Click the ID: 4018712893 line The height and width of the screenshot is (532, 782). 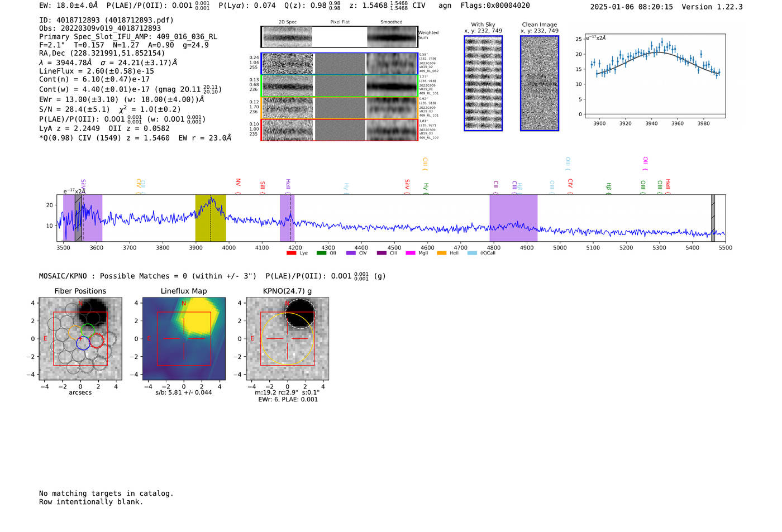coord(106,20)
